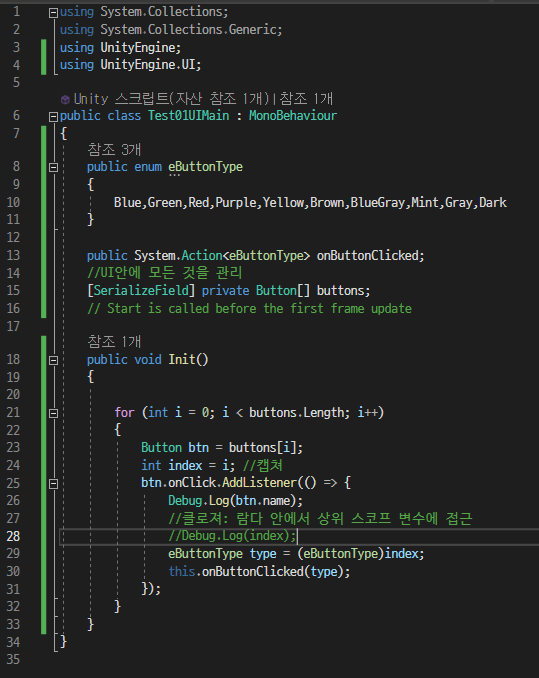The image size is (539, 678).
Task: Click buttons.Length in the for loop
Action: tap(296, 413)
